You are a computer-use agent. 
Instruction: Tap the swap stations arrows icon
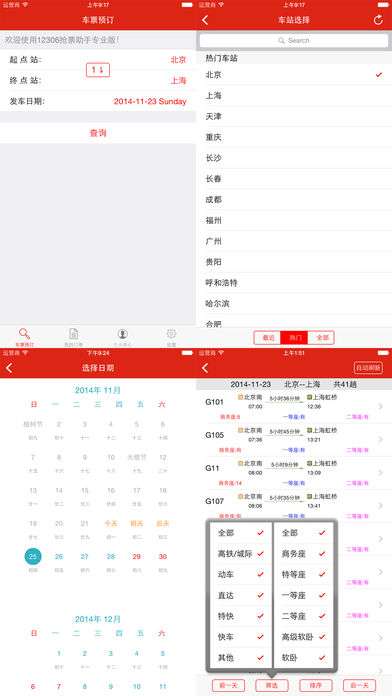pos(98,70)
